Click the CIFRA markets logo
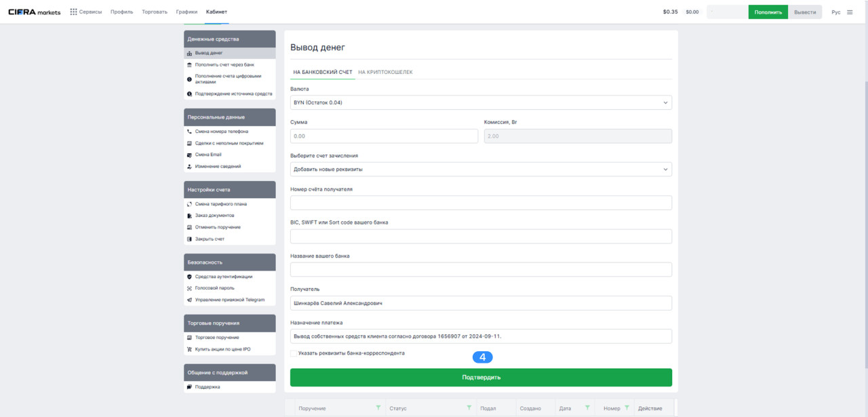 (34, 12)
